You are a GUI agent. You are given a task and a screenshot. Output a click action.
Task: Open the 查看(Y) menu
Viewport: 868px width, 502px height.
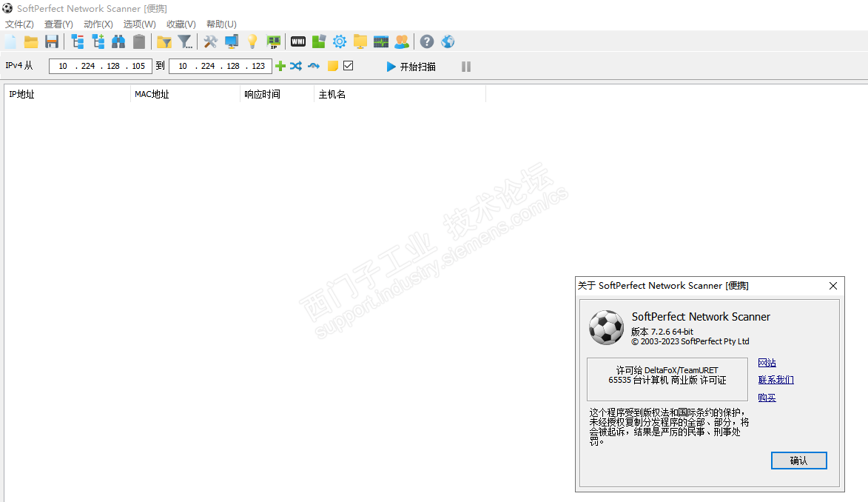[x=58, y=24]
